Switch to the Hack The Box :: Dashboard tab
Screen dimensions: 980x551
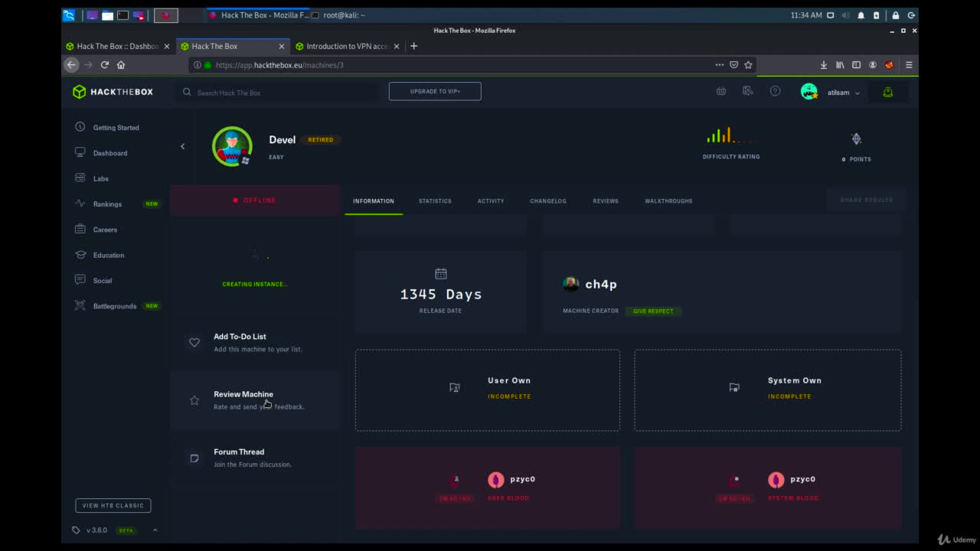click(118, 46)
